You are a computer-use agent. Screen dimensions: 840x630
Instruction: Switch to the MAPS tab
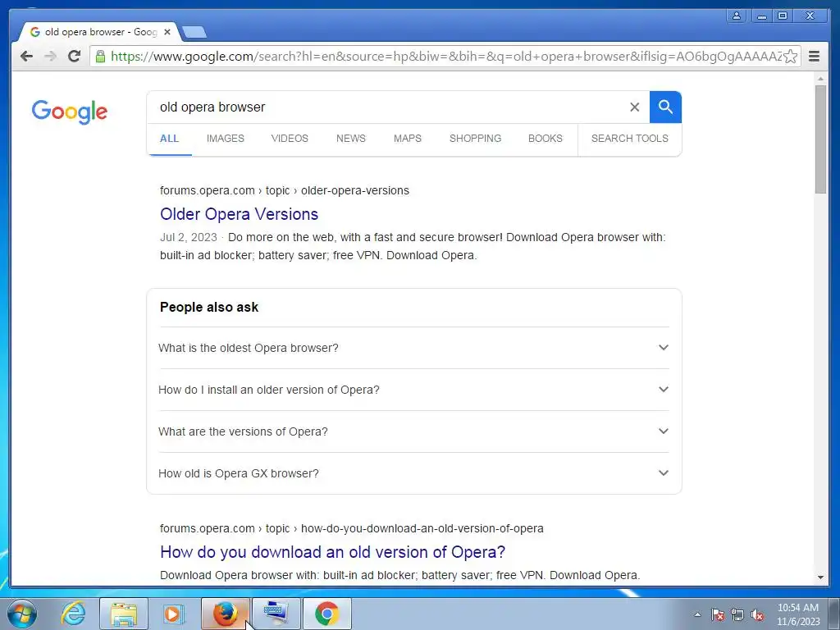coord(408,138)
